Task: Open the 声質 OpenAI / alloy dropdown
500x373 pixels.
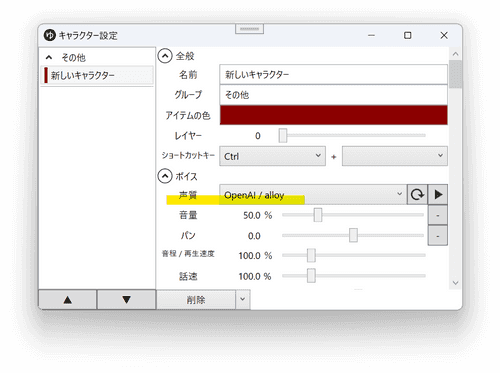Action: coord(313,194)
